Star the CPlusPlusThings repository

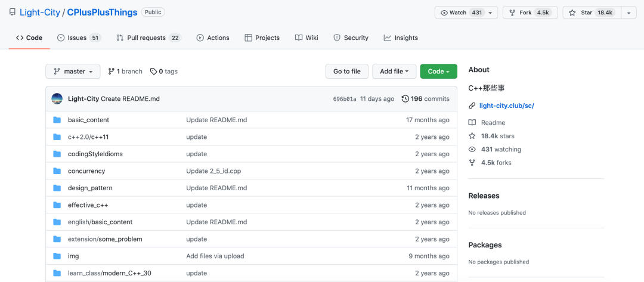[592, 13]
